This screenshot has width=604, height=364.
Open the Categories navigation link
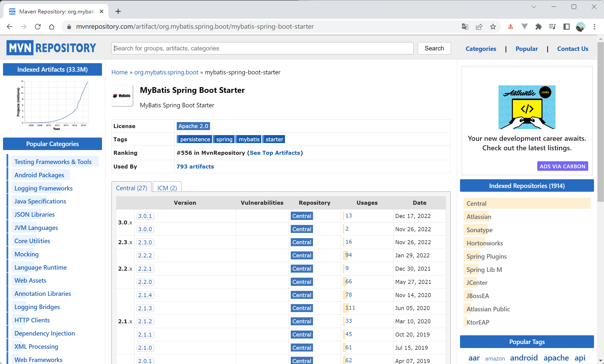(x=480, y=49)
